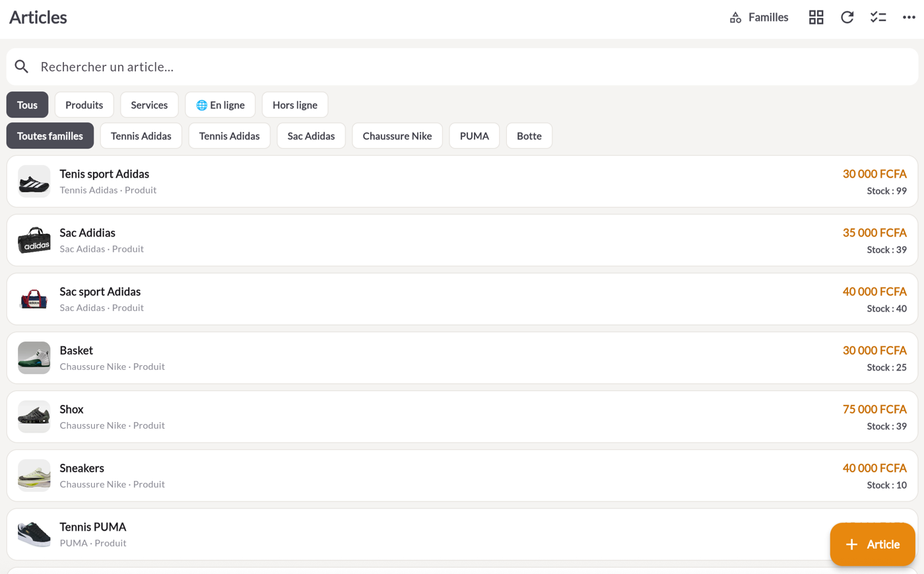924x574 pixels.
Task: Open Sac Adidias bag thumbnail
Action: pyautogui.click(x=34, y=240)
